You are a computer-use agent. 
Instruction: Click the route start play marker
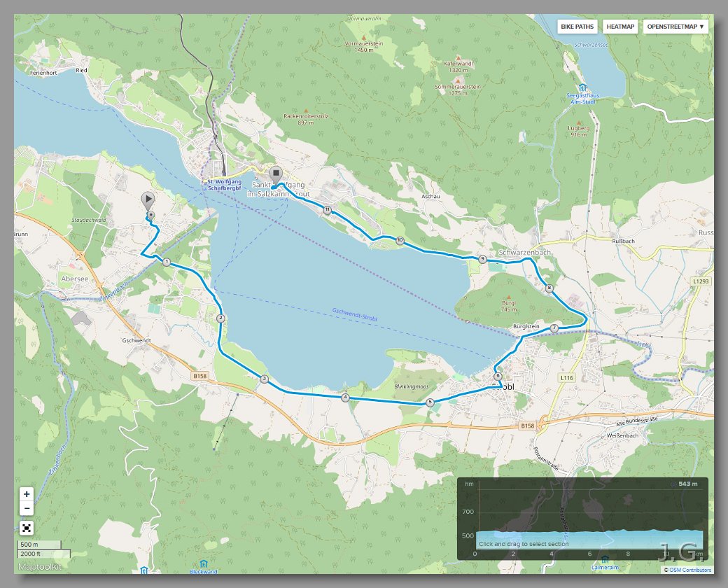148,201
